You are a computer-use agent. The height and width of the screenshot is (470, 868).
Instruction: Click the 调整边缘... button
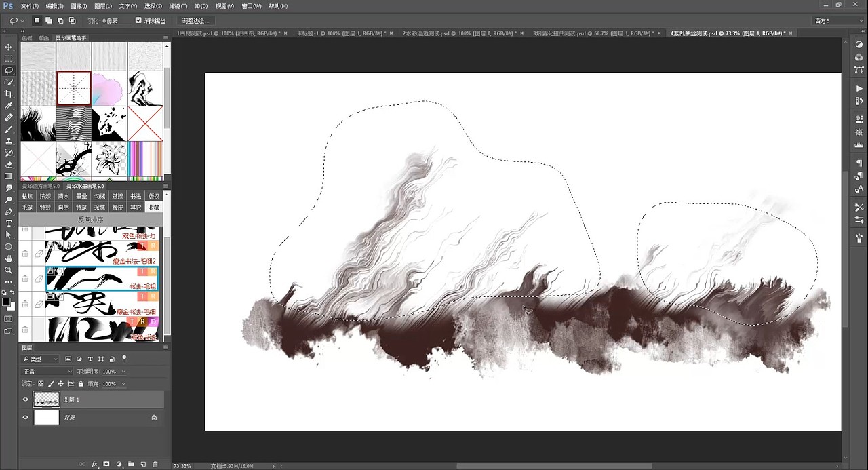click(197, 20)
